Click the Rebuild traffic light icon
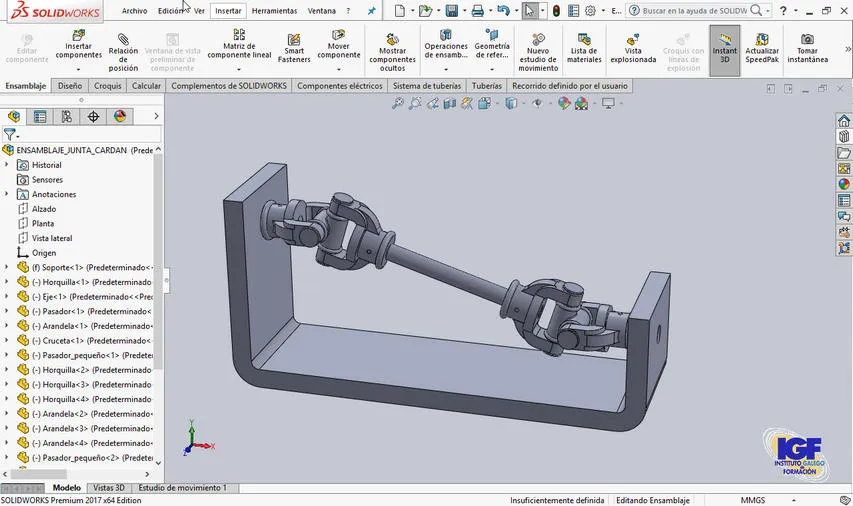The image size is (853, 506). click(x=556, y=10)
